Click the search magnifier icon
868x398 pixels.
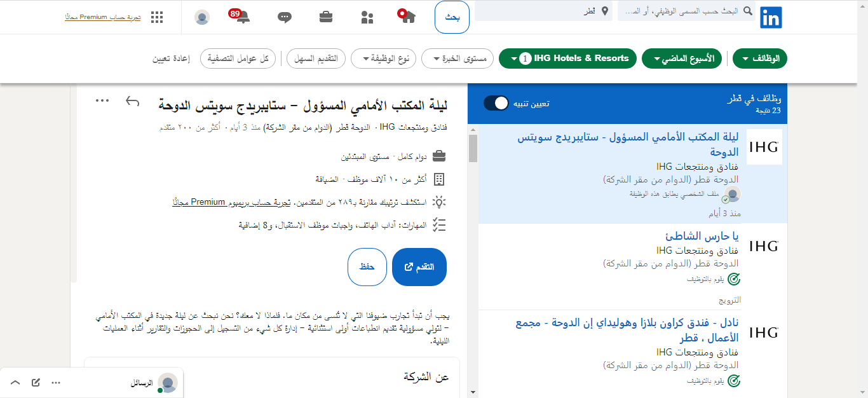[x=747, y=11]
